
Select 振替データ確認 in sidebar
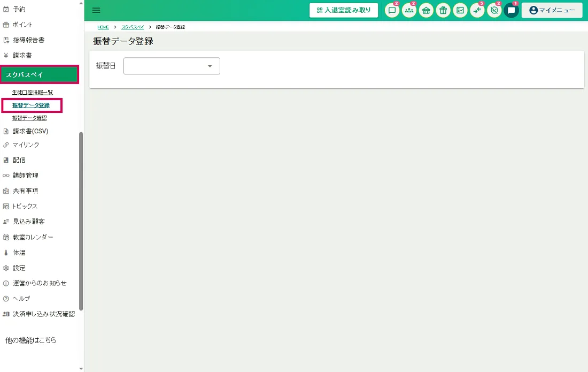[x=29, y=118]
